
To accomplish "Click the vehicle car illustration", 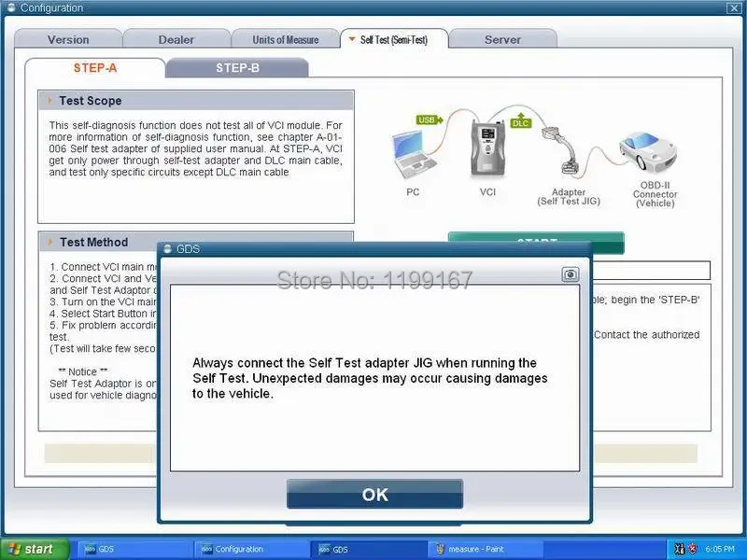I will pyautogui.click(x=648, y=150).
